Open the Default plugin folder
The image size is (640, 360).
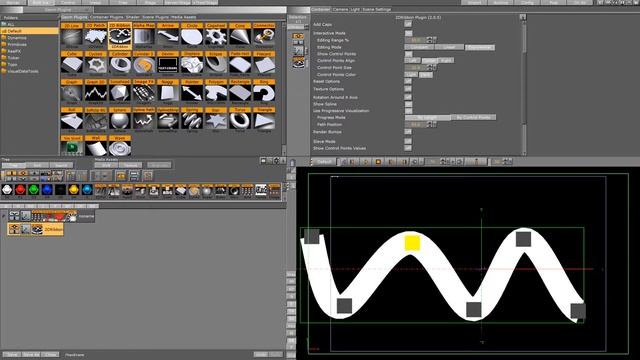pyautogui.click(x=29, y=31)
